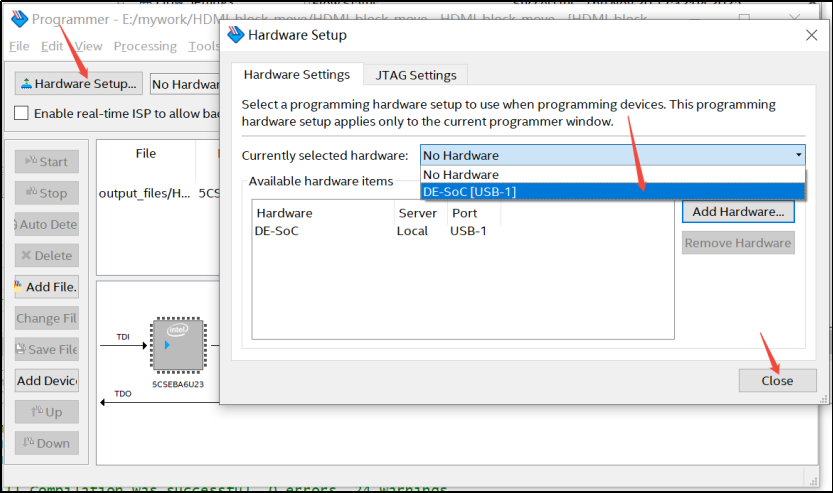Click the X of Hardware Setup dialog
Screen dimensions: 833x493
pos(811,35)
